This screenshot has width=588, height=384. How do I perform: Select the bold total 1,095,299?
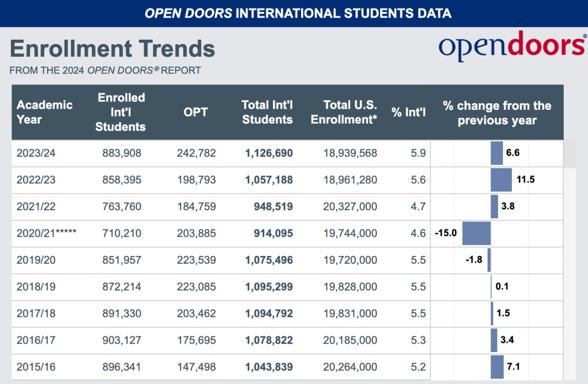click(269, 286)
